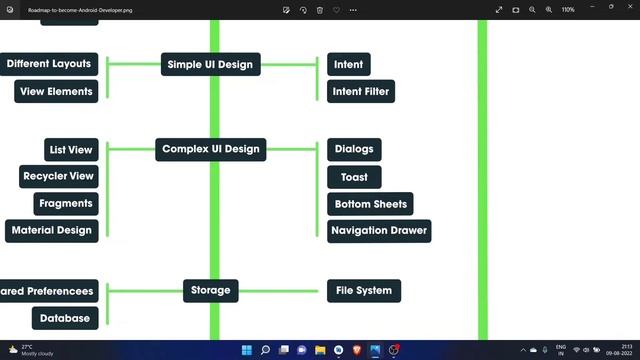This screenshot has width=640, height=360.
Task: Click the Material Design box
Action: pyautogui.click(x=51, y=231)
